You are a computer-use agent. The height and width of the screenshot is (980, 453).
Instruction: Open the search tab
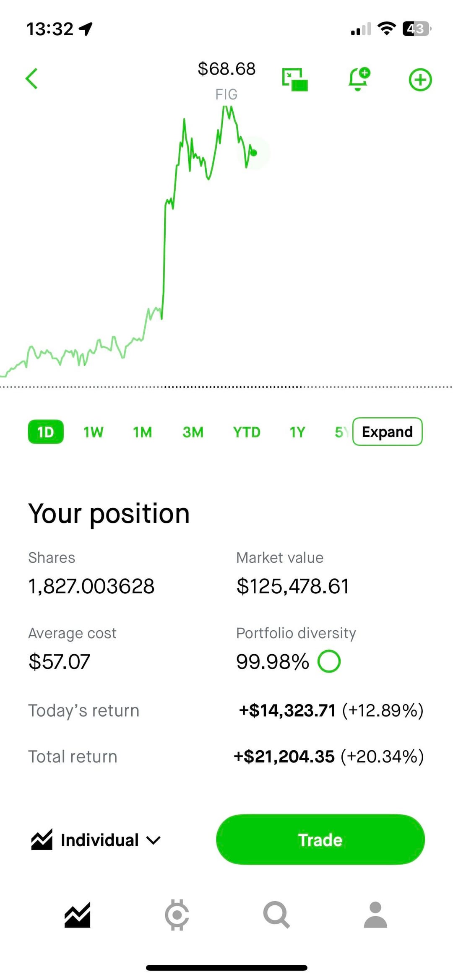276,915
